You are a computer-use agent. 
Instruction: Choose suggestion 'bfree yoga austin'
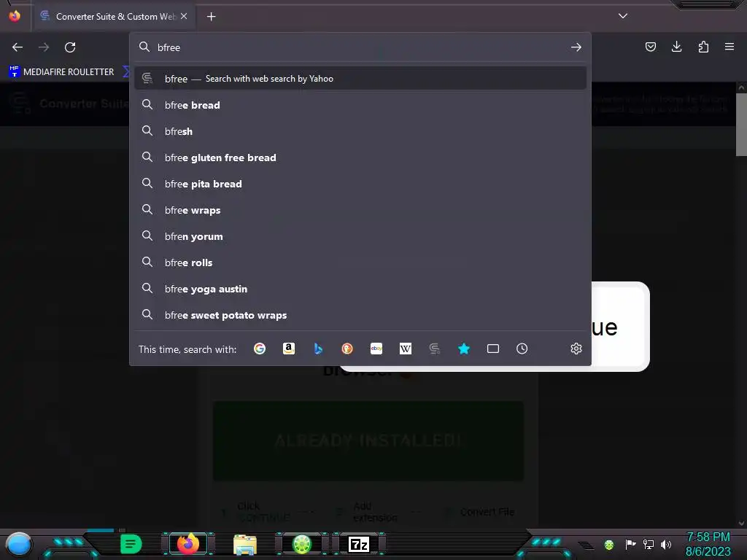click(x=360, y=289)
